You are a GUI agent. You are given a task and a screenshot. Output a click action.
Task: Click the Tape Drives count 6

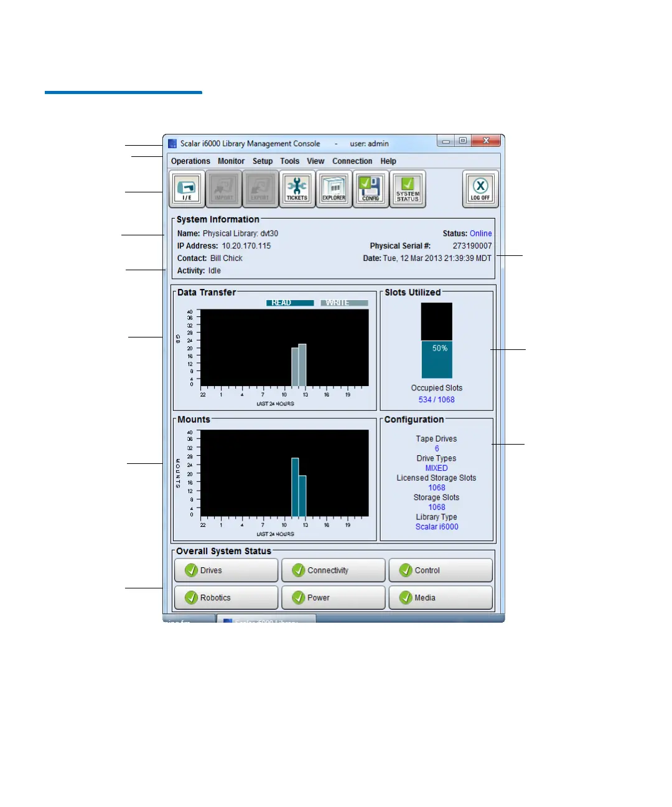coord(437,448)
